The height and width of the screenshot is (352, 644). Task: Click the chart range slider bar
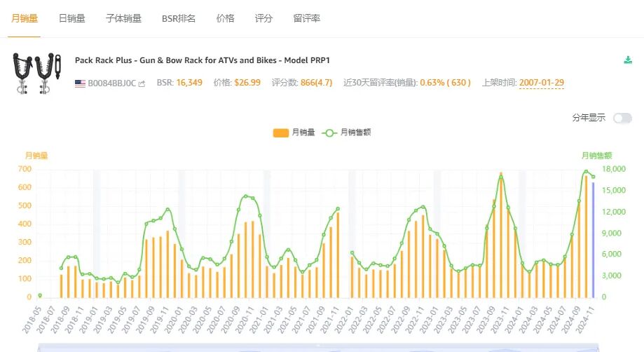coord(318,348)
